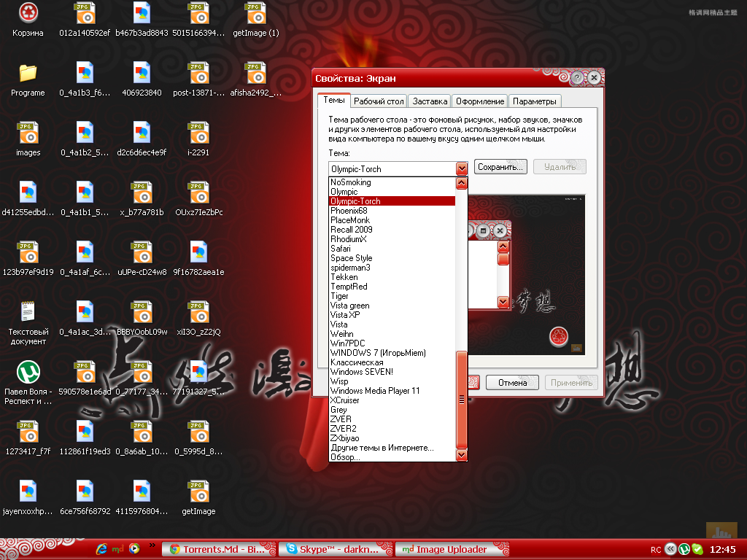This screenshot has width=747, height=560.
Task: Click the uTorrent system tray icon
Action: pos(684,549)
